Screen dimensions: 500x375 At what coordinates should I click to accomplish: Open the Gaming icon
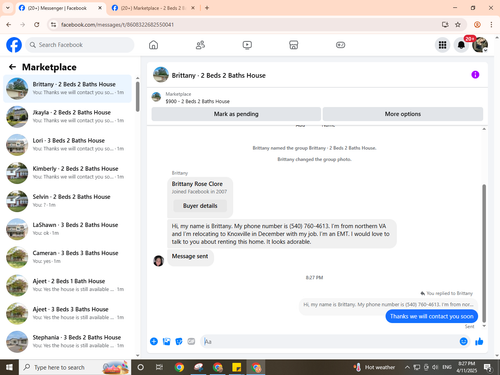click(340, 45)
